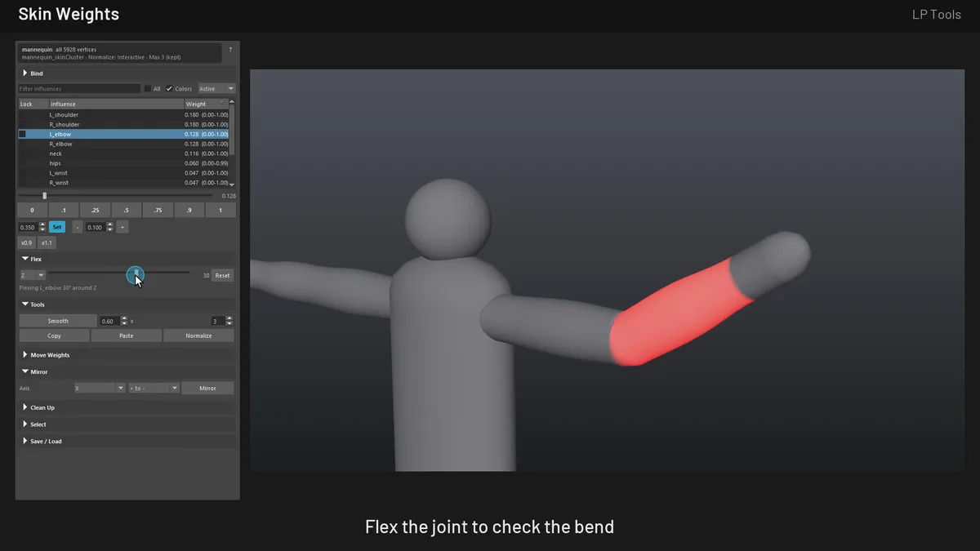Open the Flex axis Z dropdown
The height and width of the screenshot is (551, 980).
(33, 275)
